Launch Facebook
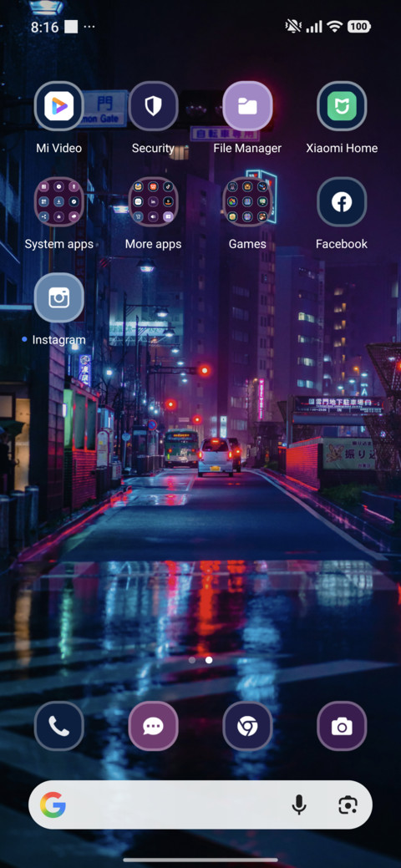 (x=342, y=201)
